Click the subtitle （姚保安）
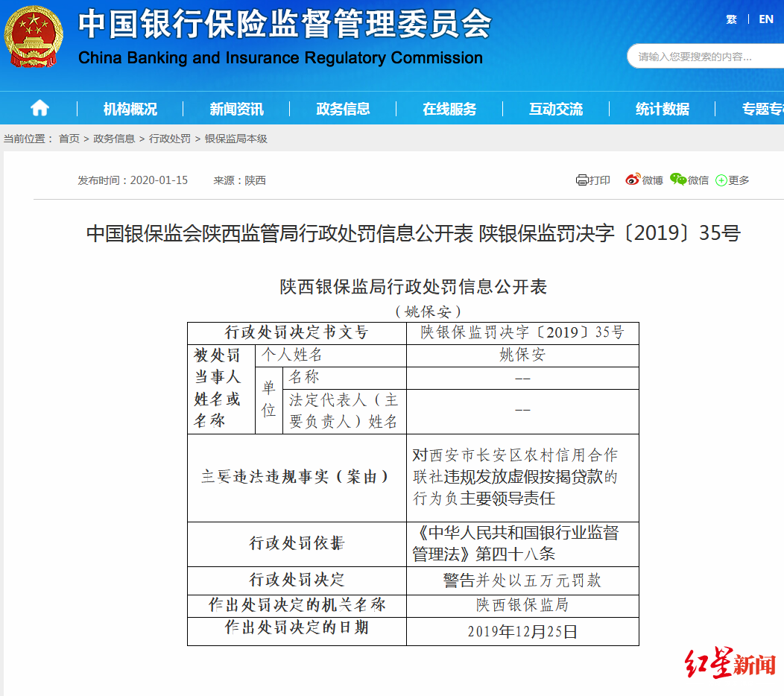 click(x=428, y=311)
